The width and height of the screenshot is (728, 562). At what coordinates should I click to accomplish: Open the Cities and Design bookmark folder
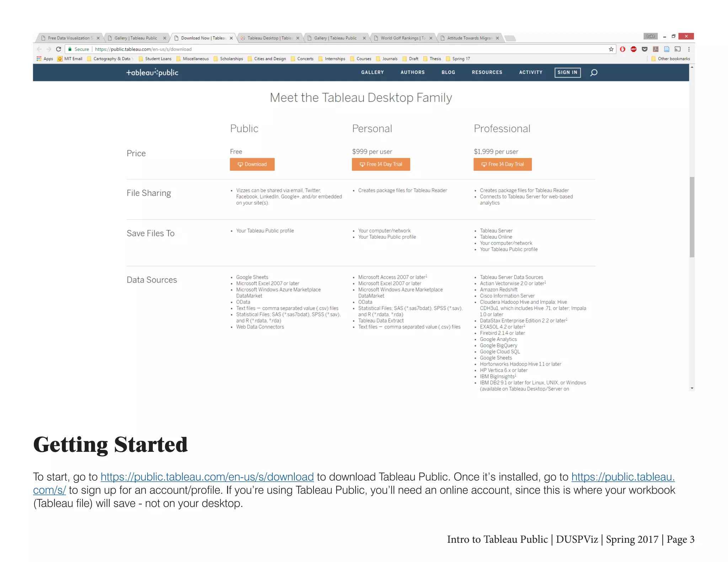pos(267,59)
